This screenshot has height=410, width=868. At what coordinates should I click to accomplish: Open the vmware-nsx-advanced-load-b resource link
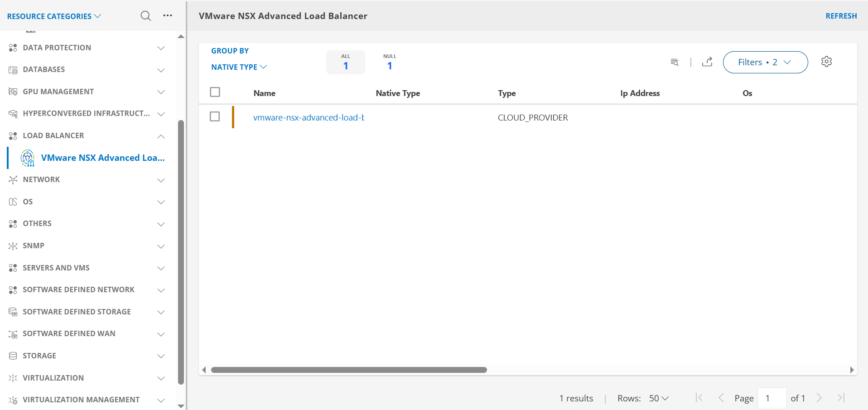309,117
